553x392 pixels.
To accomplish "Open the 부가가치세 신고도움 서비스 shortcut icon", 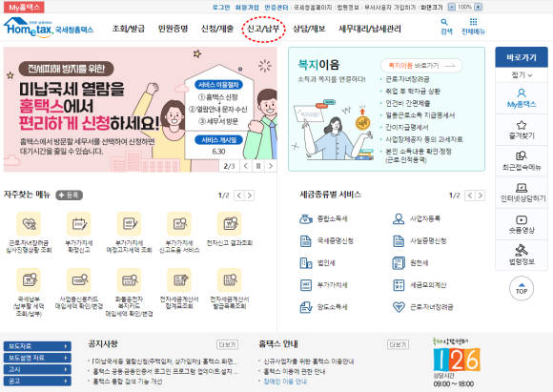I will tap(179, 224).
